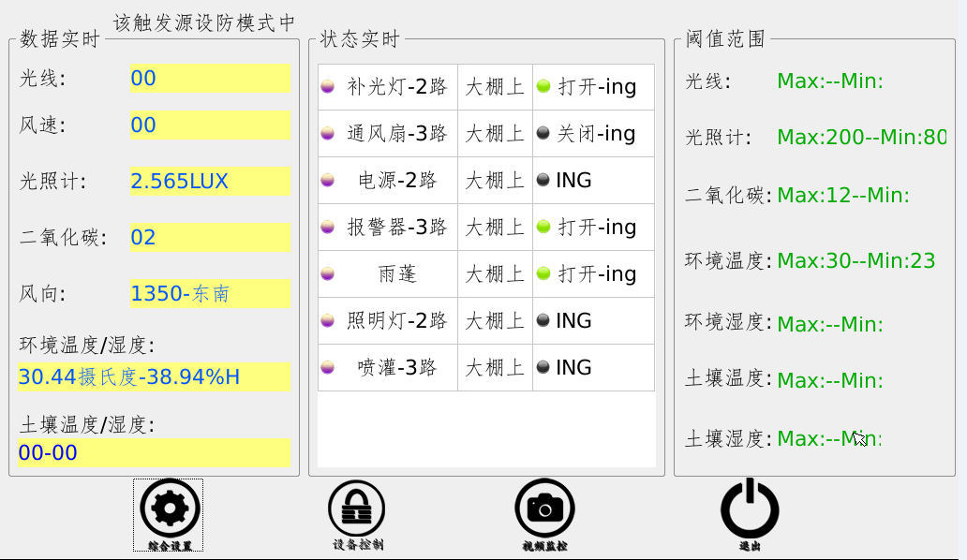This screenshot has width=967, height=560.
Task: Select the 照明灯-2路 device name cell
Action: (x=397, y=321)
